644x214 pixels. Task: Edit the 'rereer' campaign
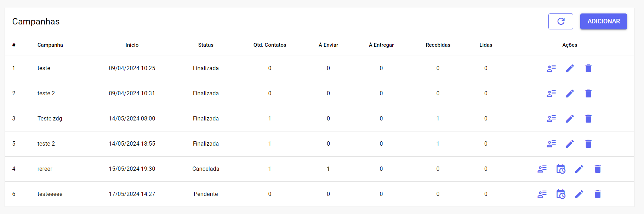click(579, 169)
